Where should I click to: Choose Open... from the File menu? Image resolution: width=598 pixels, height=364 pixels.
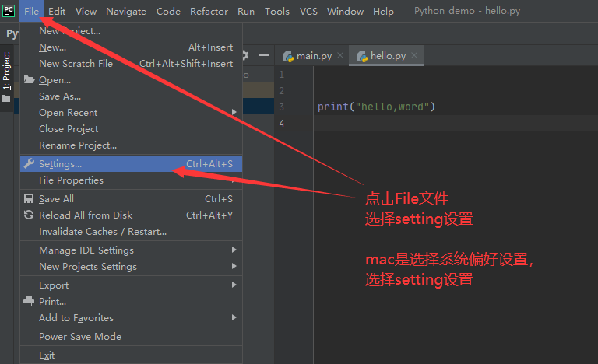click(131, 80)
